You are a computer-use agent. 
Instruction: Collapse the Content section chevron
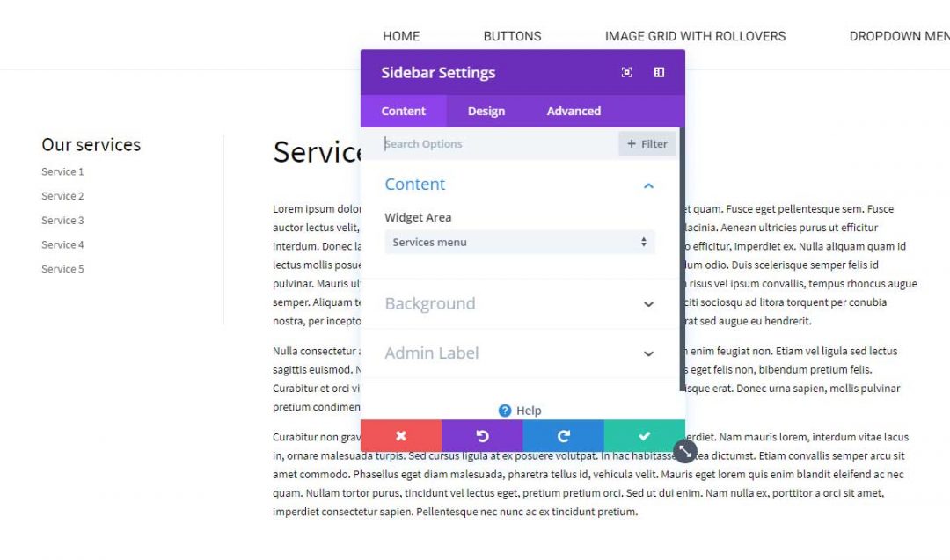point(648,185)
